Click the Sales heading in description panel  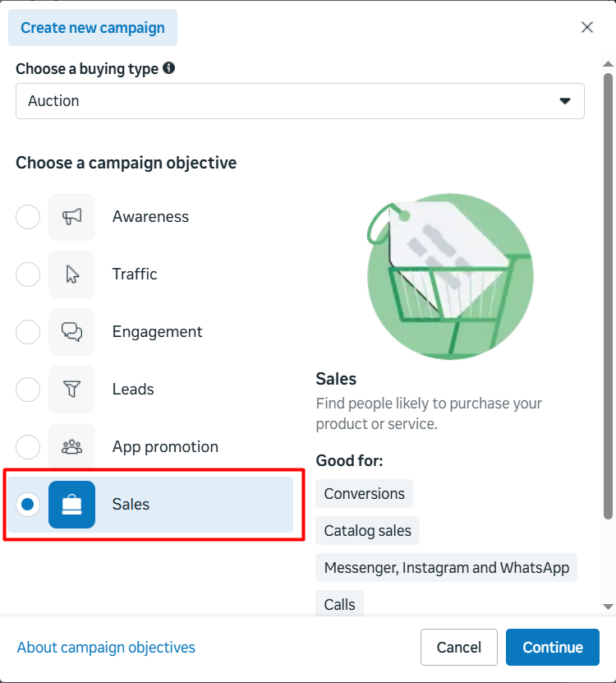[336, 379]
